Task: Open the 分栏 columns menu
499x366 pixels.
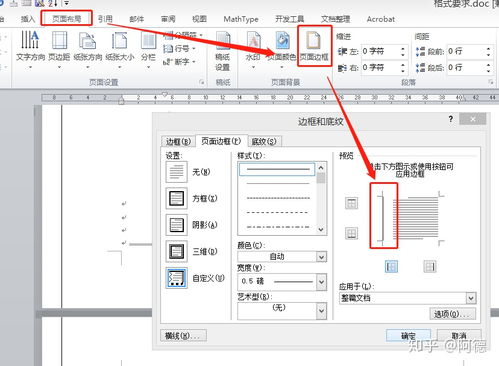Action: pyautogui.click(x=148, y=49)
